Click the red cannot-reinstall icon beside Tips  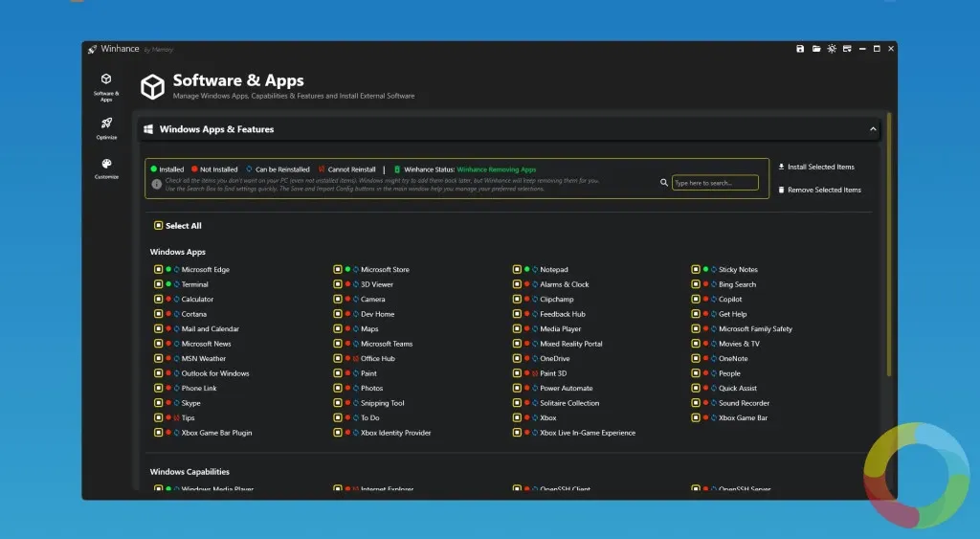[176, 417]
